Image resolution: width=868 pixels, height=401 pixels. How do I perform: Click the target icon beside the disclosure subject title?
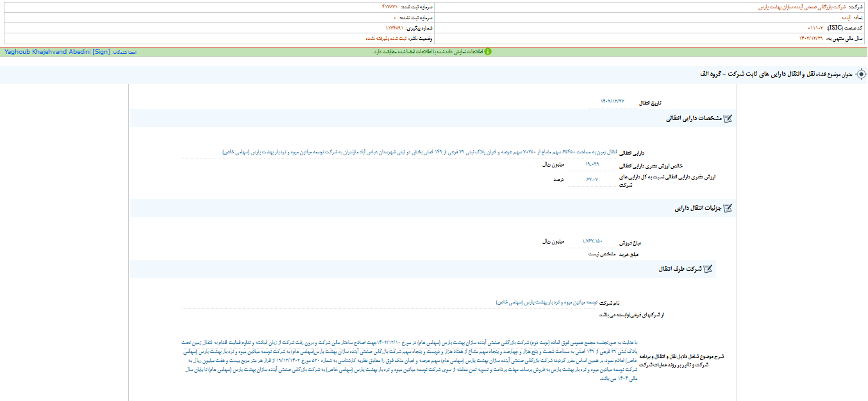(861, 74)
